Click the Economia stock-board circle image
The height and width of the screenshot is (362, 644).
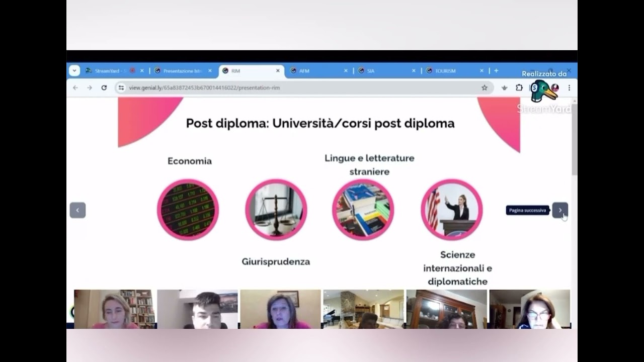coord(188,210)
